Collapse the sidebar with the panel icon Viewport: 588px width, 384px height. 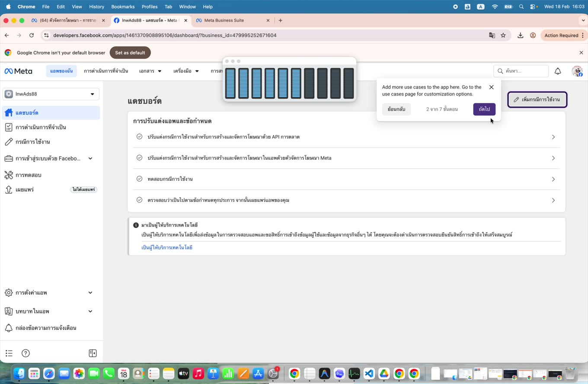click(93, 353)
